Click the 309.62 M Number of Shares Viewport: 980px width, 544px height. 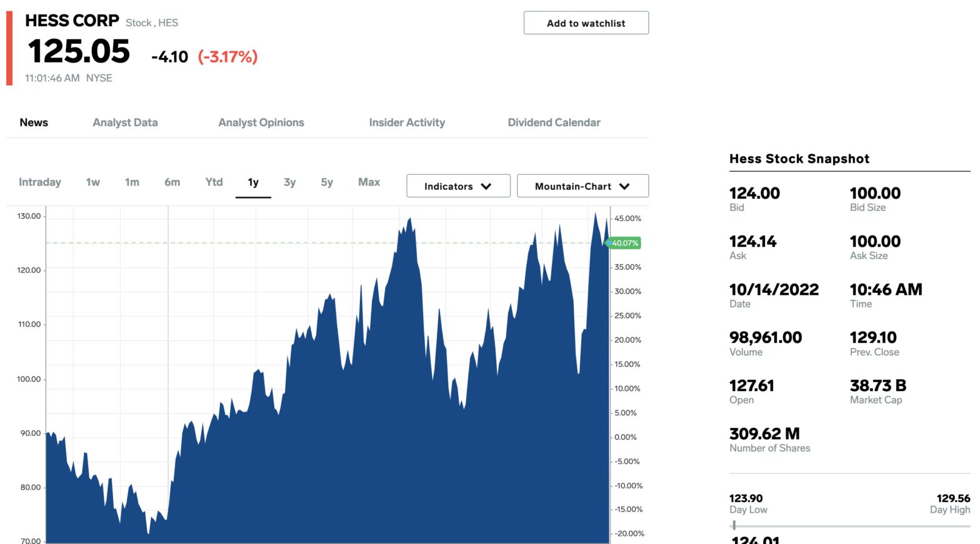(764, 433)
